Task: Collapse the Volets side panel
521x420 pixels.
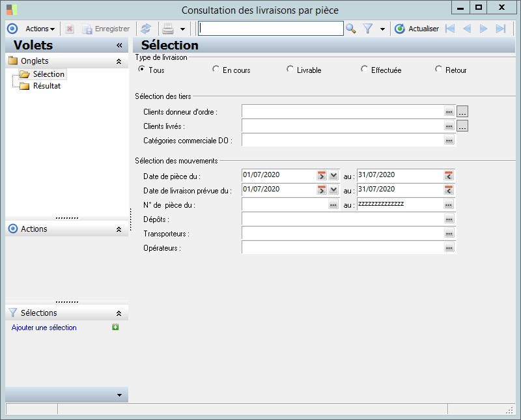Action: (x=119, y=45)
